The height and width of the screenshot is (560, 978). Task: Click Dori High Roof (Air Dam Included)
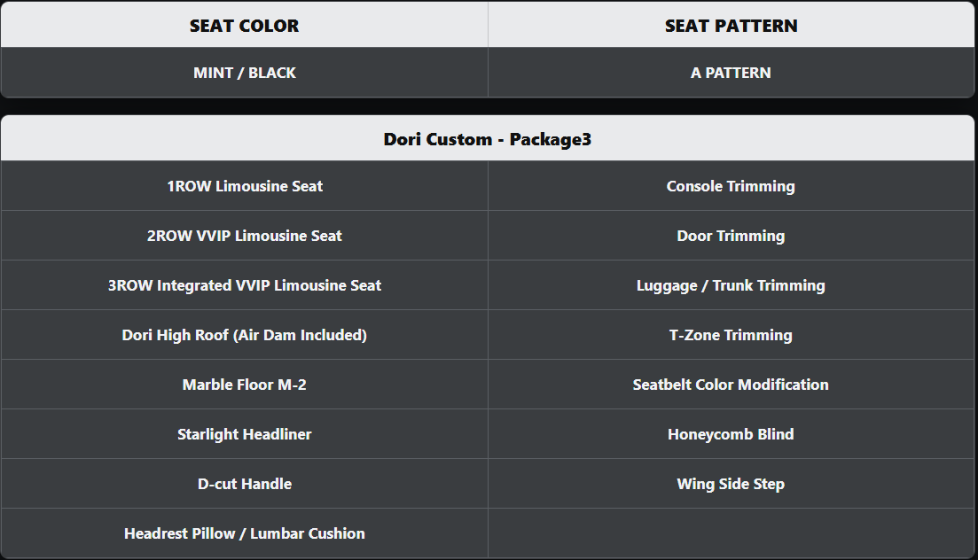(x=245, y=335)
